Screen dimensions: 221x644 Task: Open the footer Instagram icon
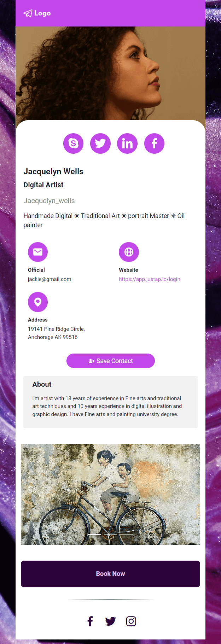[x=131, y=621]
